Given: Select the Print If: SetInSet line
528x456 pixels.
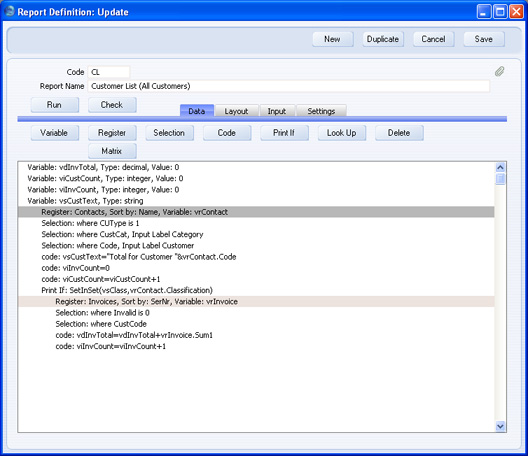Looking at the screenshot, I should coord(256,290).
